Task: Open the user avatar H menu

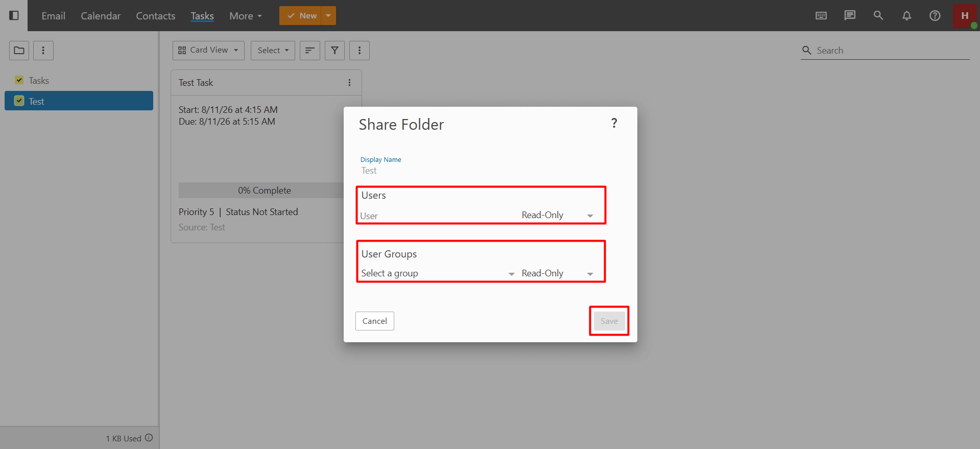Action: [x=965, y=15]
